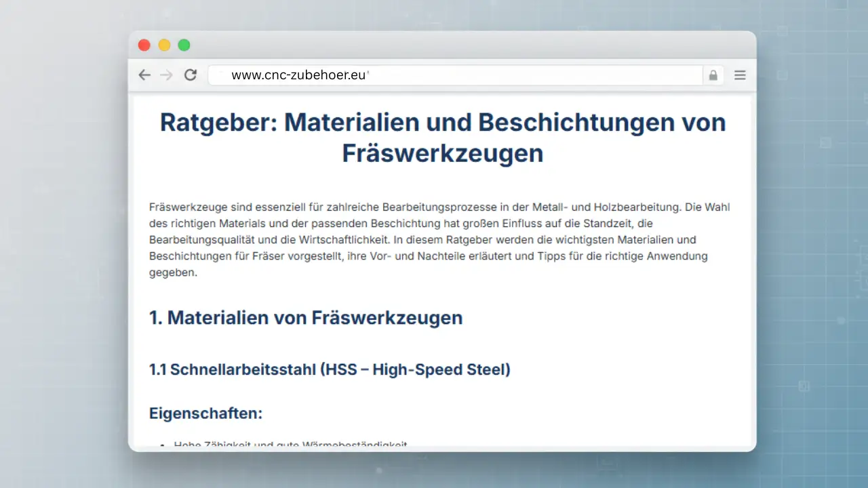Click the yellow minimize window button

point(164,45)
